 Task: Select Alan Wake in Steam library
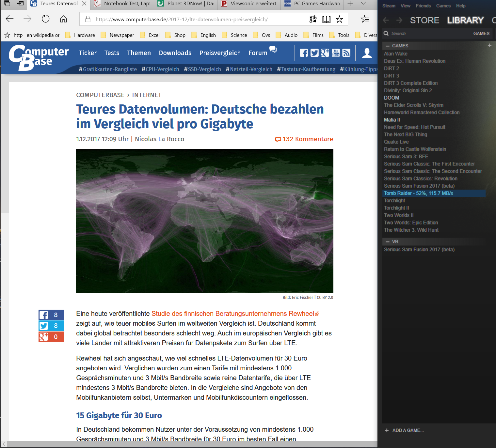(x=395, y=54)
